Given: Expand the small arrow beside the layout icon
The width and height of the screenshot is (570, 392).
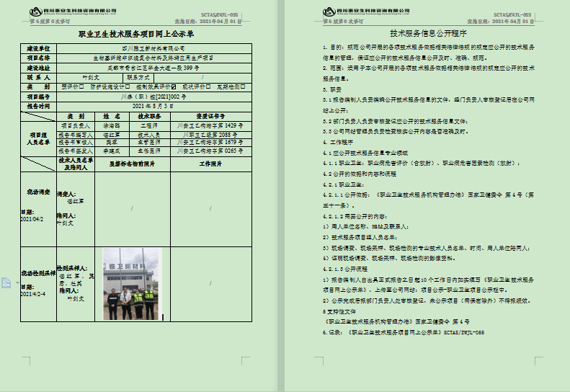Looking at the screenshot, I should pos(16,282).
